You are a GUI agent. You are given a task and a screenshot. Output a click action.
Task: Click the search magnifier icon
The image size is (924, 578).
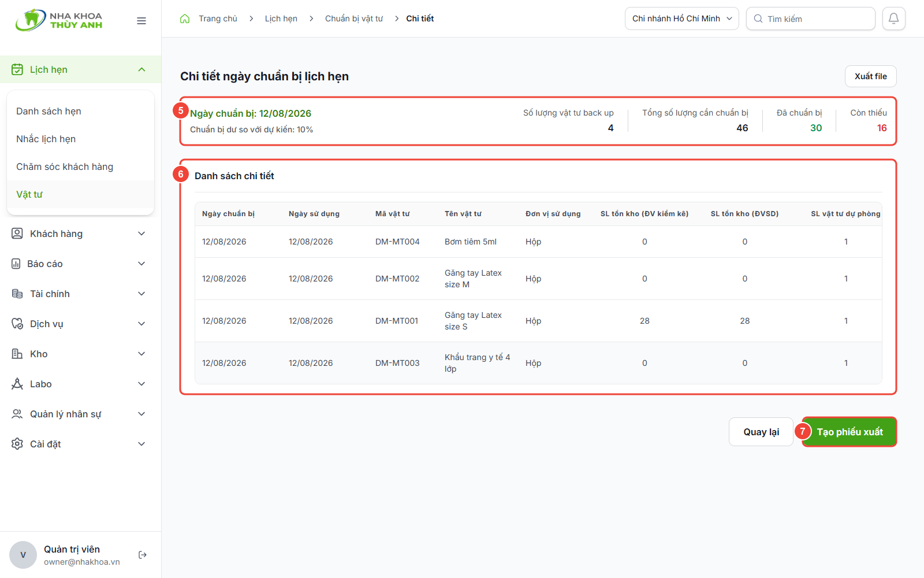pyautogui.click(x=758, y=18)
